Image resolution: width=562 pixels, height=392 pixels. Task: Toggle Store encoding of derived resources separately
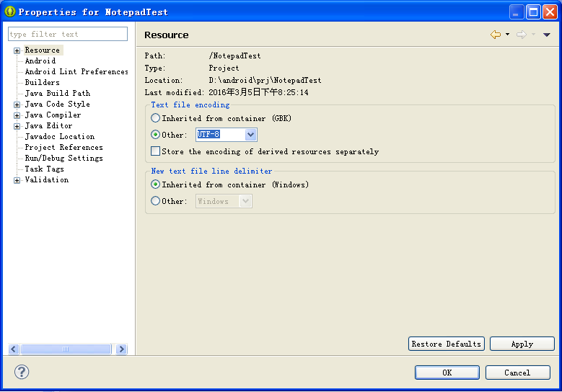(156, 151)
